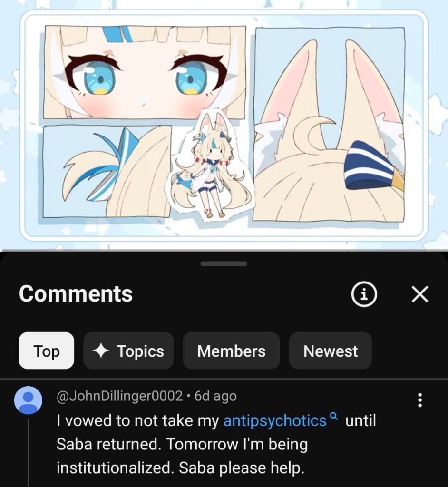448x487 pixels.
Task: Tap the hair ribbon panel in video
Action: (107, 171)
